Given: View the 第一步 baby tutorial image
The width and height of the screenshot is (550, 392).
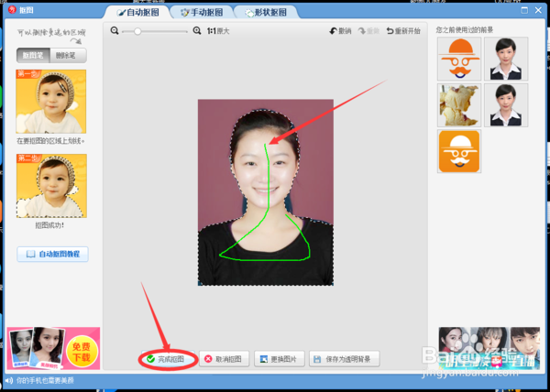Looking at the screenshot, I should click(x=50, y=102).
